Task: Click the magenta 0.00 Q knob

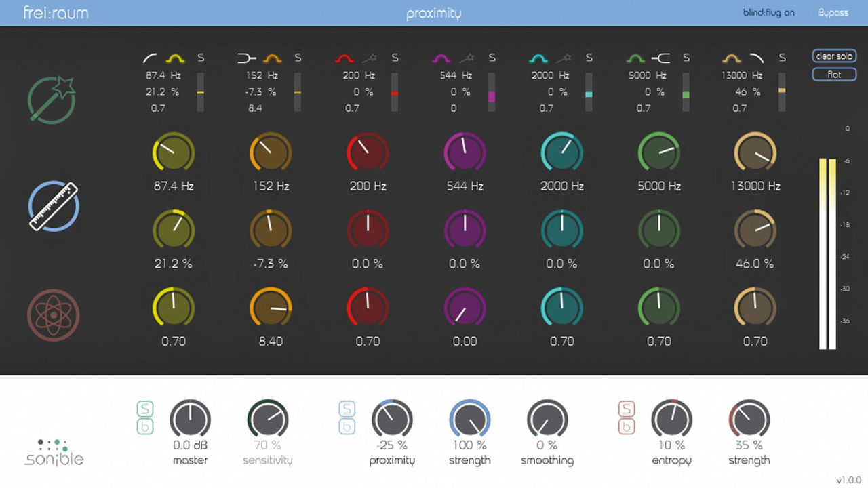Action: coord(465,308)
